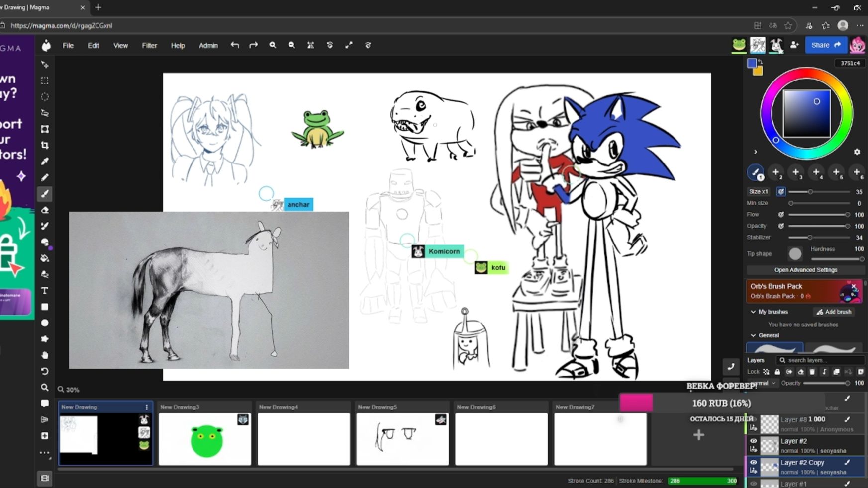Swap foreground and background colors
The image size is (868, 488).
[x=760, y=62]
